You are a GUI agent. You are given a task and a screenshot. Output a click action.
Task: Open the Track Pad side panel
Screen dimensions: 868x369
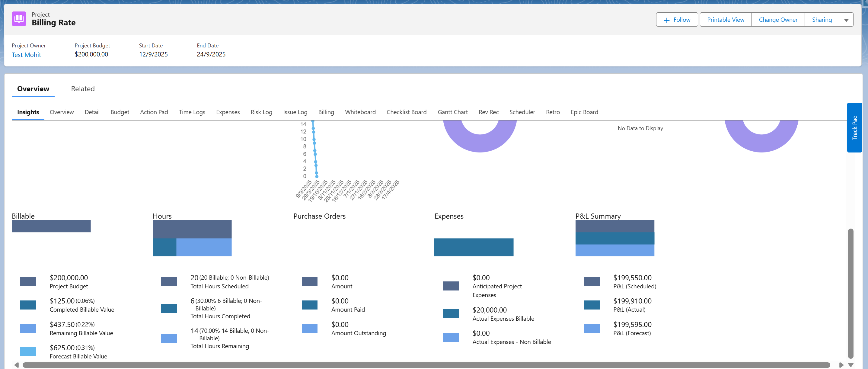[854, 127]
